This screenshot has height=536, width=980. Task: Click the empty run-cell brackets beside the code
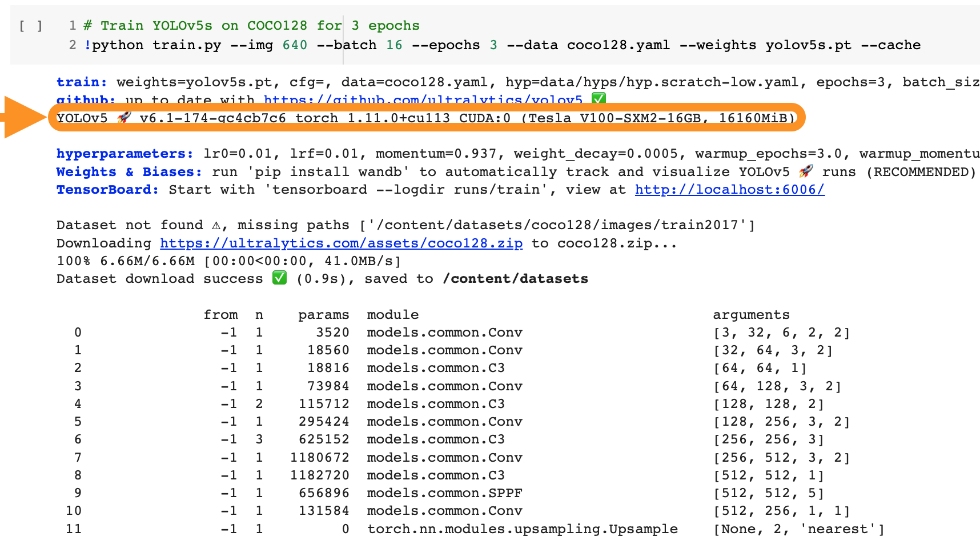tap(30, 26)
